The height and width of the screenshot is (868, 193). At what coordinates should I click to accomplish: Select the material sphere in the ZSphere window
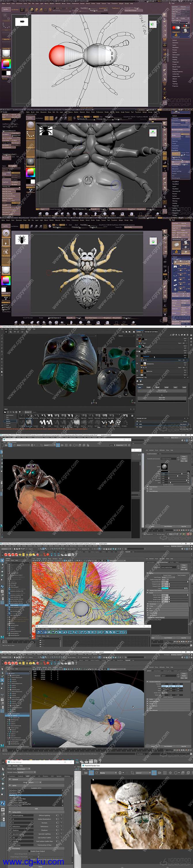pos(6,54)
